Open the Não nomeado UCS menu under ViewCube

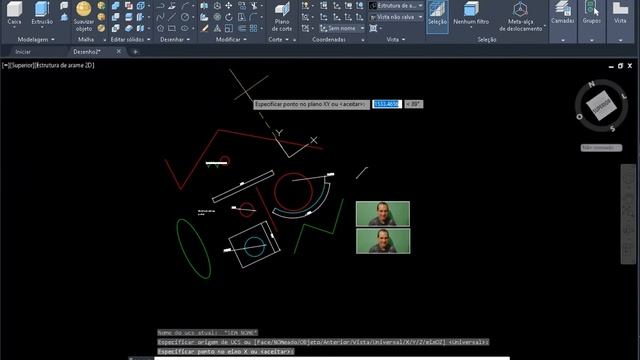click(601, 148)
